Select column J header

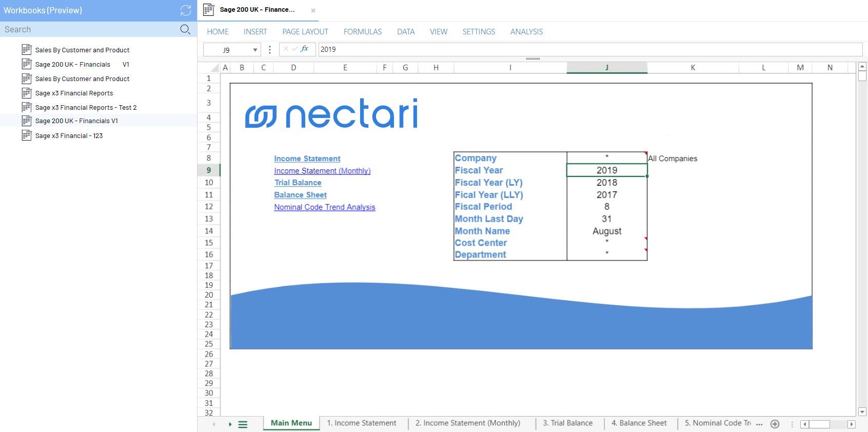607,68
